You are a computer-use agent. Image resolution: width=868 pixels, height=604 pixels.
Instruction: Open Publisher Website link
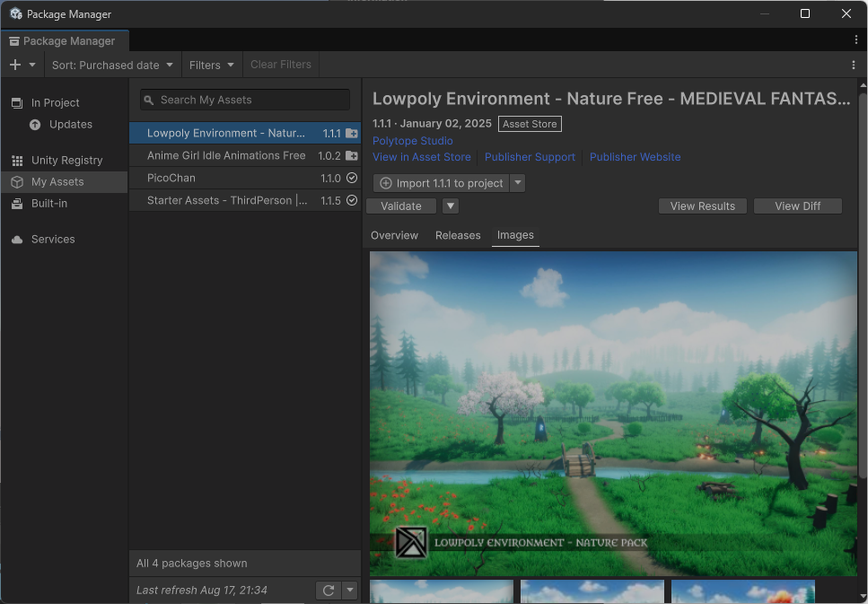tap(635, 157)
